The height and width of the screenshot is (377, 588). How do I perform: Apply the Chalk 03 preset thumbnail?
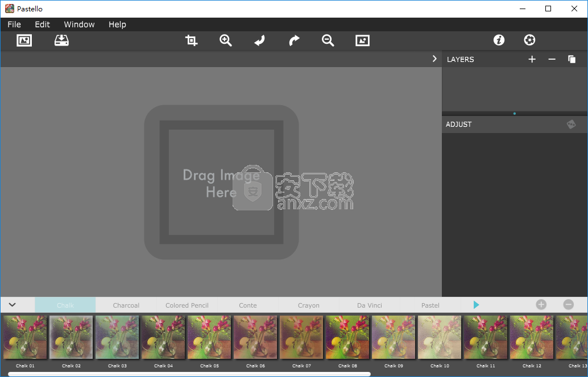pyautogui.click(x=117, y=337)
